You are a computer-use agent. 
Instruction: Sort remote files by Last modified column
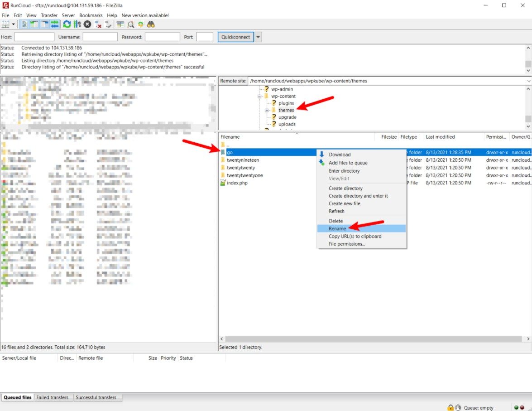tap(454, 137)
